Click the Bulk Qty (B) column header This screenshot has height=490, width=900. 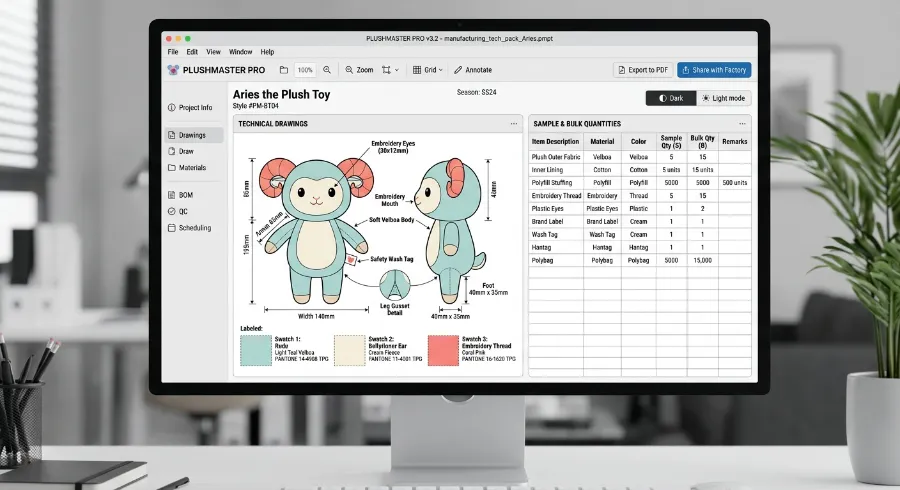(x=703, y=142)
